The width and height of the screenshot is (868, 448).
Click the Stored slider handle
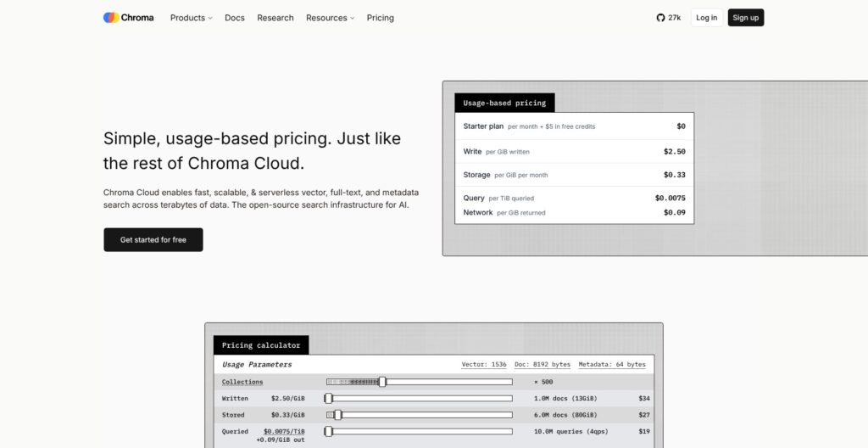[x=338, y=415]
